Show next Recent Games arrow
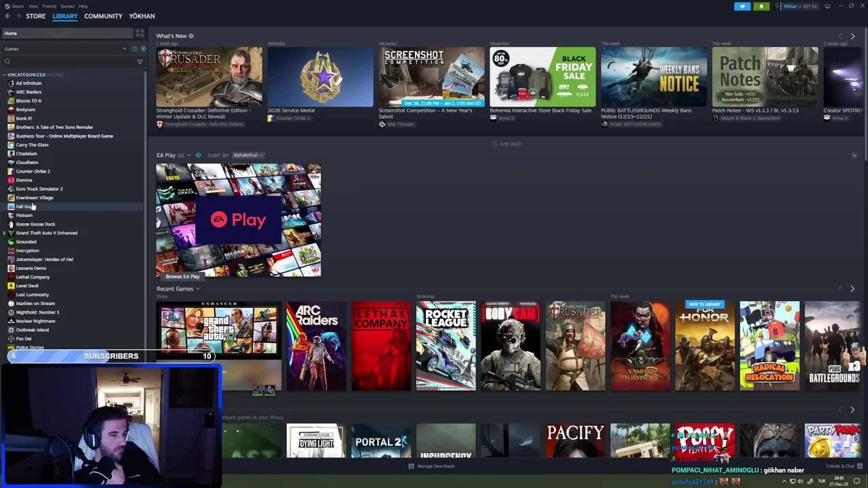The image size is (868, 488). pos(852,289)
